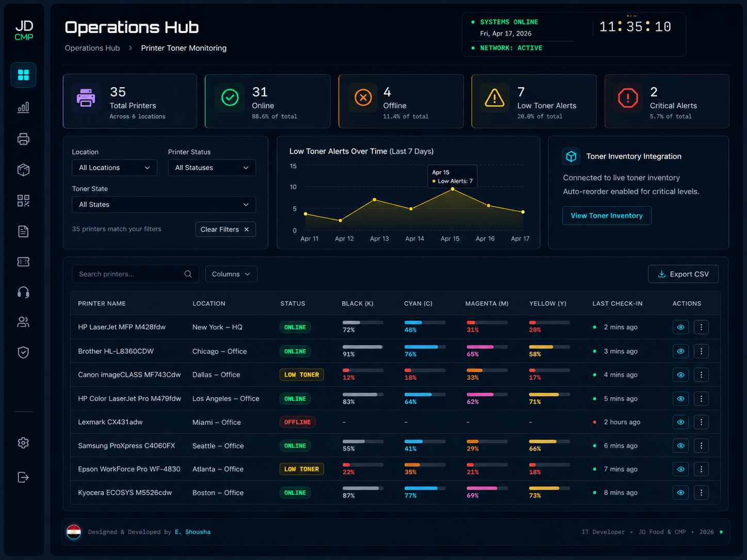This screenshot has width=747, height=560.
Task: Open actions menu for Brother HL-L8360CDW
Action: tap(701, 351)
